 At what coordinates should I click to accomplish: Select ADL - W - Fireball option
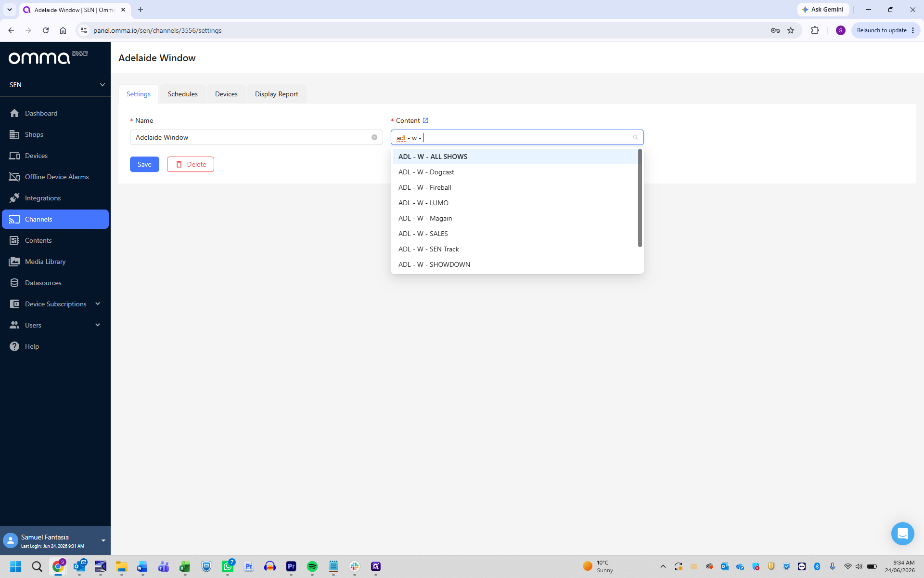click(x=515, y=187)
